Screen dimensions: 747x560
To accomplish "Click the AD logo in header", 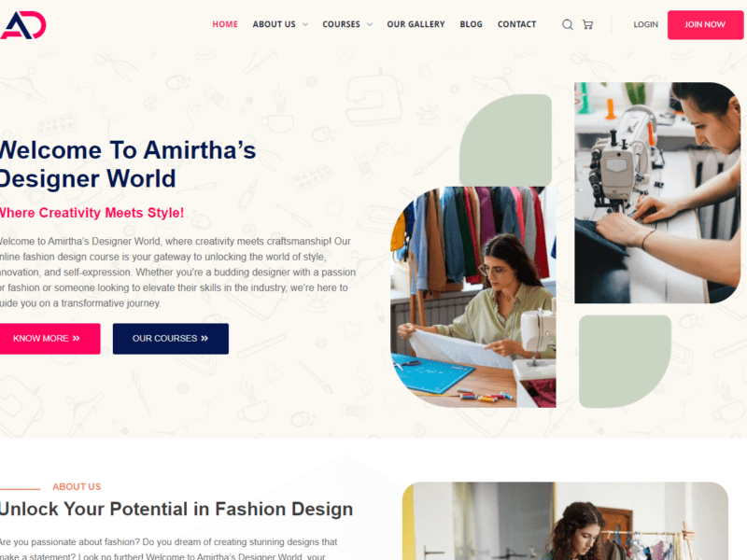I will [22, 25].
